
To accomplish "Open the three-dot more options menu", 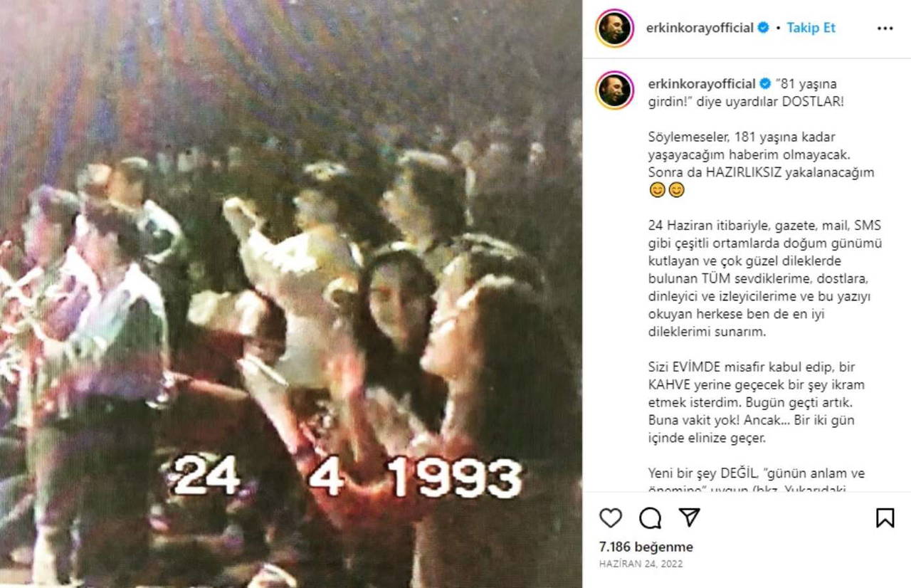I will tap(885, 28).
